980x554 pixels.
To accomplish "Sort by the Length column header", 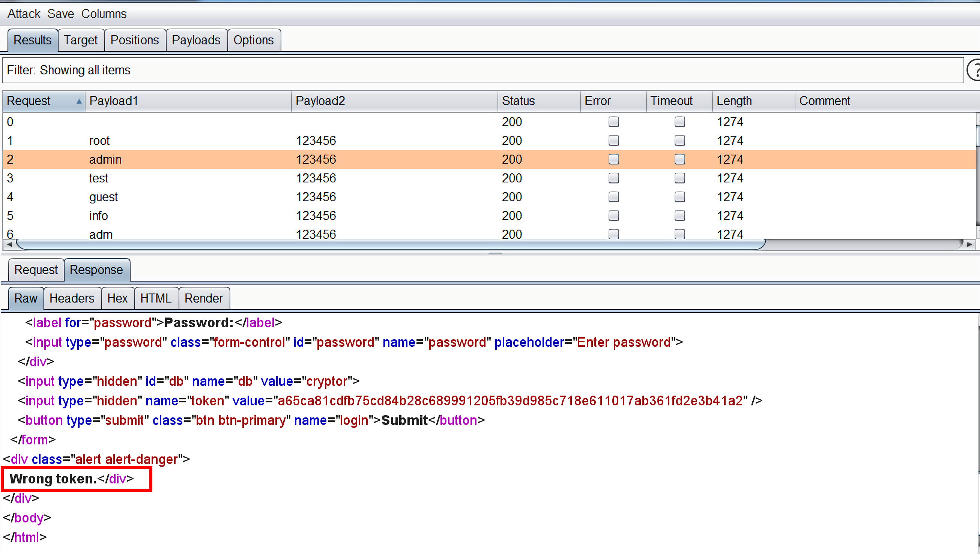I will tap(754, 101).
